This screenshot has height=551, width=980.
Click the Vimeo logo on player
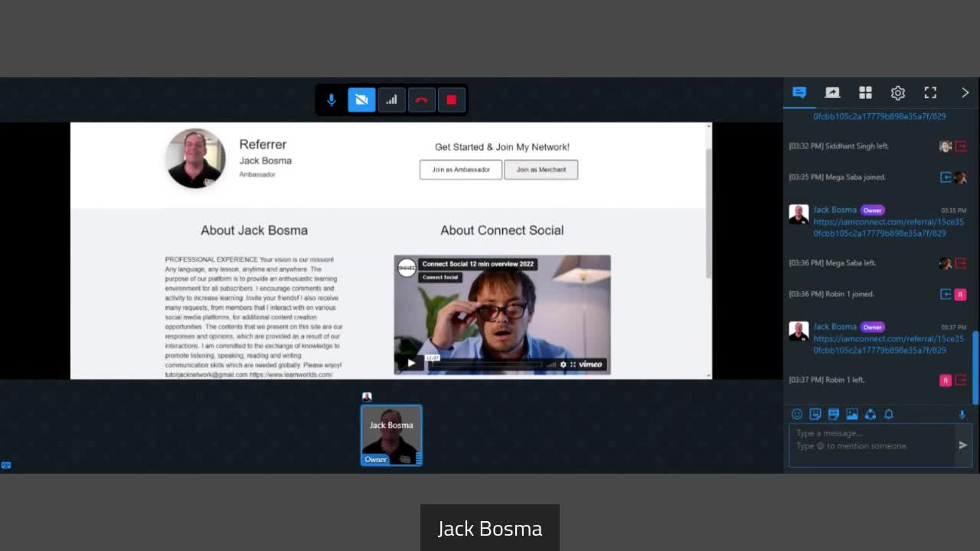tap(590, 364)
